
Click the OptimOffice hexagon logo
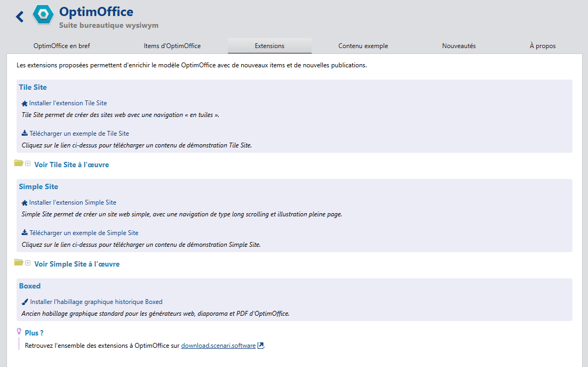tap(43, 14)
